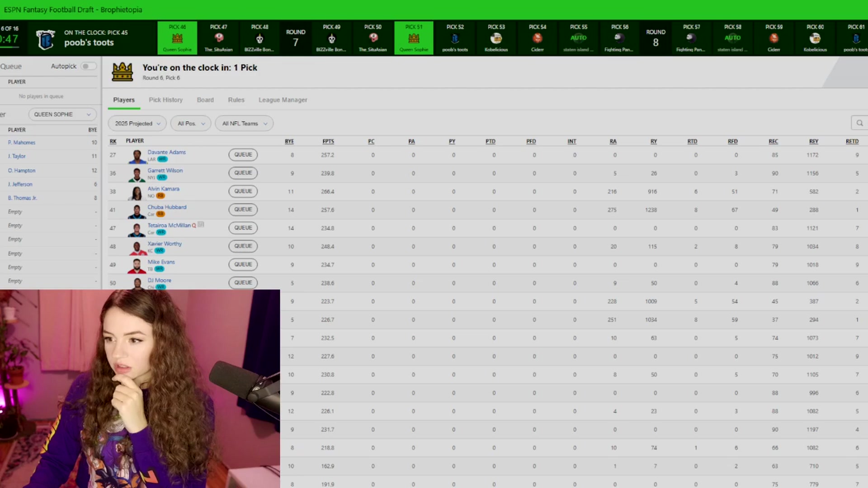The width and height of the screenshot is (868, 488).
Task: Sort table by RY column header
Action: (654, 141)
